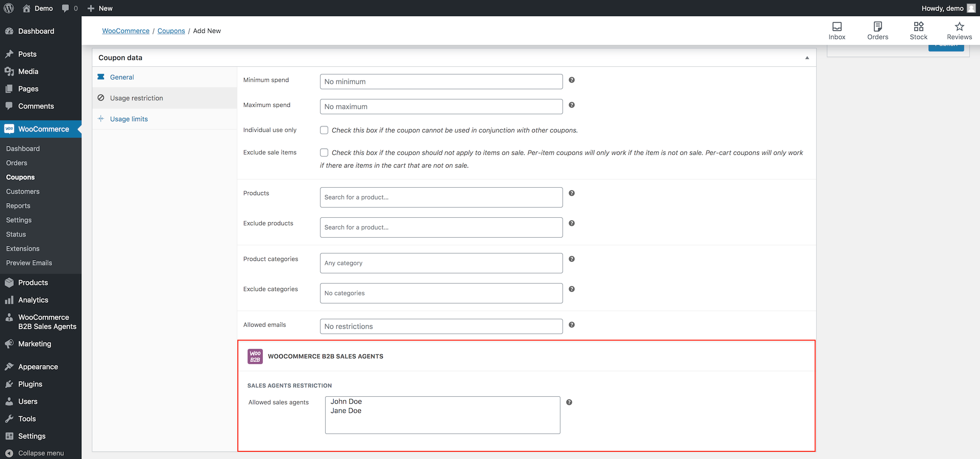This screenshot has width=980, height=459.
Task: Click the Marketing megaphone icon
Action: (x=9, y=344)
